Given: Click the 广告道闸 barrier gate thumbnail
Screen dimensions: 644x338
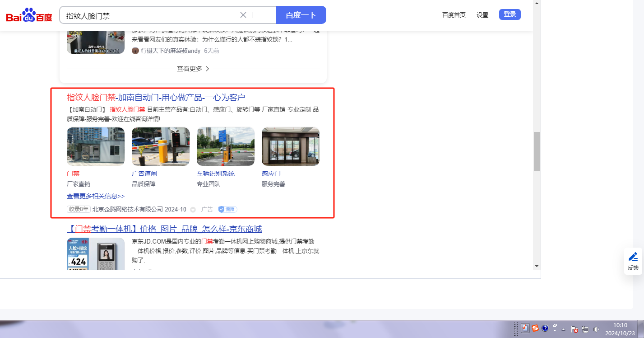Looking at the screenshot, I should pyautogui.click(x=161, y=146).
